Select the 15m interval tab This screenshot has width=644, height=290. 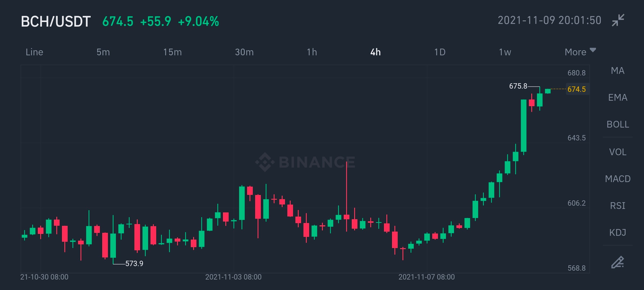point(173,52)
